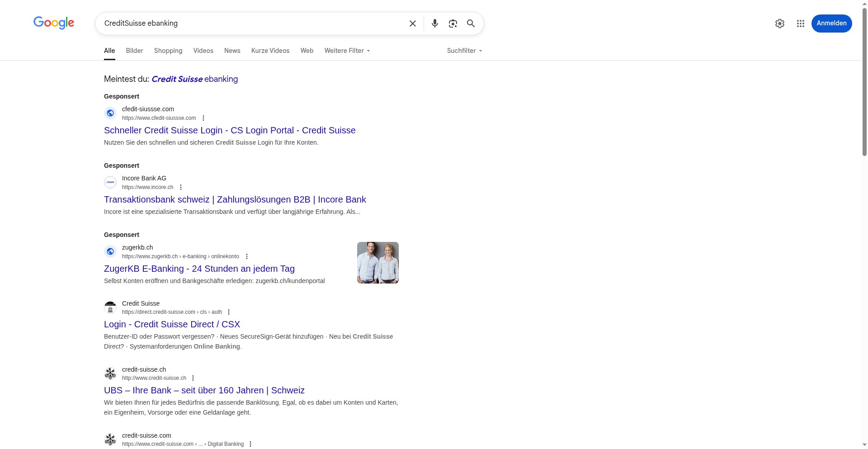Switch to the Videos tab
The width and height of the screenshot is (868, 449).
tap(203, 51)
